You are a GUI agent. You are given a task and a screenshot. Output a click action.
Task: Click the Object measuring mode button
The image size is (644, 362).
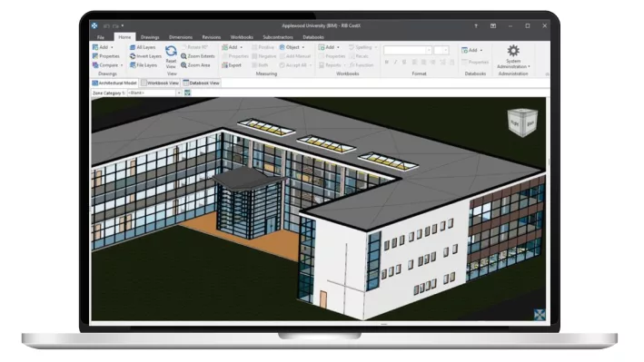tap(290, 47)
